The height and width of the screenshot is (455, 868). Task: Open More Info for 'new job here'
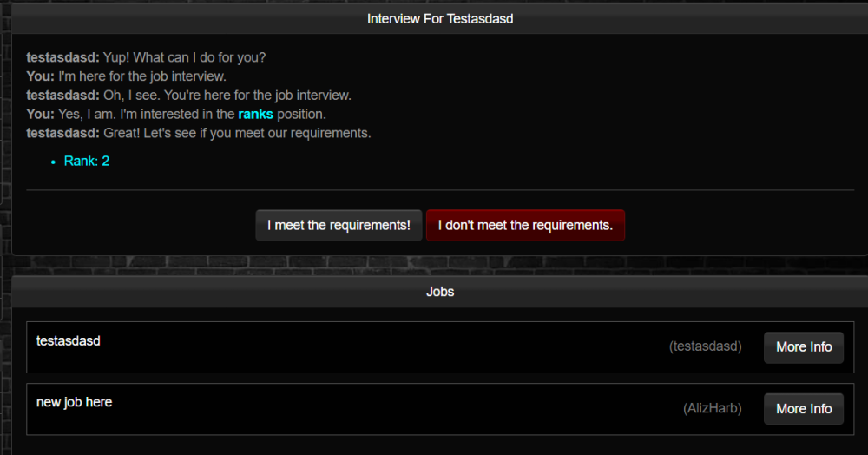point(803,409)
